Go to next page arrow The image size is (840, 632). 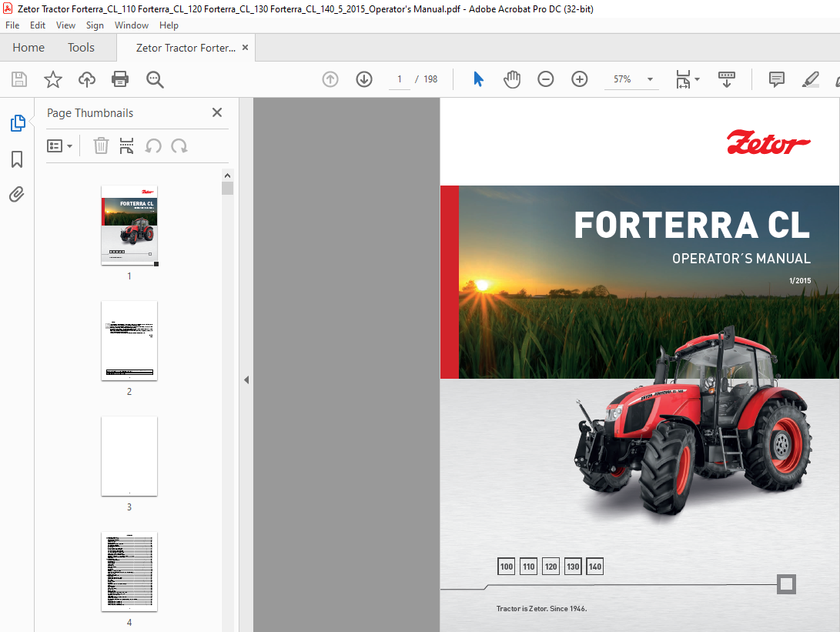coord(364,79)
